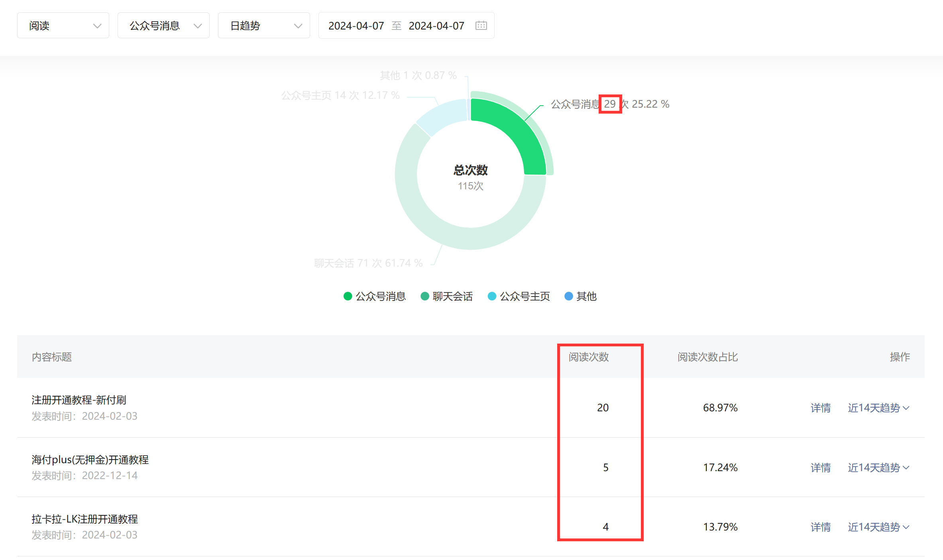Image resolution: width=943 pixels, height=560 pixels.
Task: Click the start date 2024-04-07 field
Action: (x=356, y=26)
